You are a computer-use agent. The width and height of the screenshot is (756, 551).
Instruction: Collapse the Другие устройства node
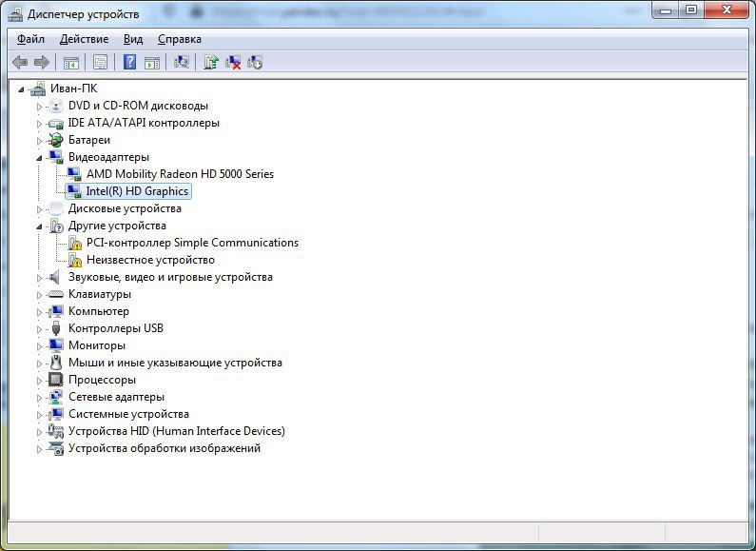coord(40,226)
